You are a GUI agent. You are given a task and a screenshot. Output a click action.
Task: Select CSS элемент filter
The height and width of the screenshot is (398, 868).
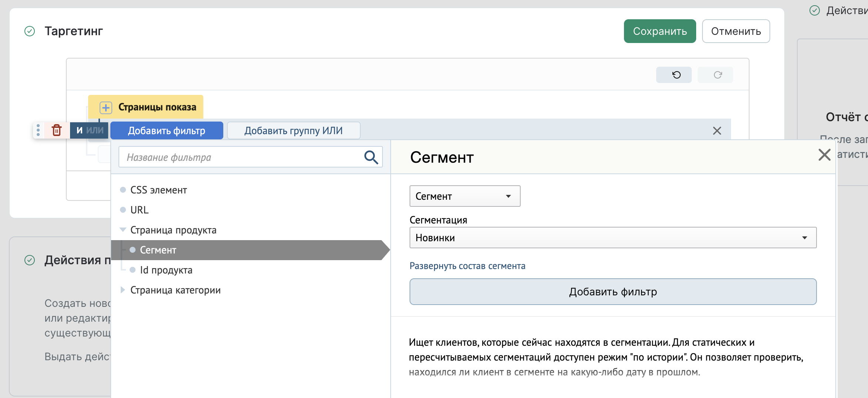click(158, 190)
